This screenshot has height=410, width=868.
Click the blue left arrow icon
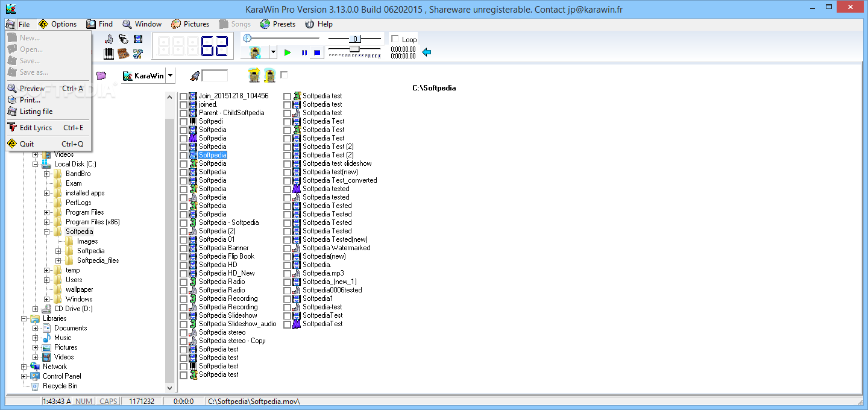[x=427, y=52]
